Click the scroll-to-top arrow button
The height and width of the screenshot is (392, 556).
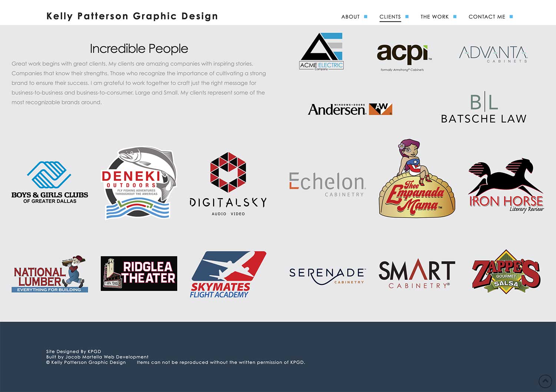[x=545, y=381]
